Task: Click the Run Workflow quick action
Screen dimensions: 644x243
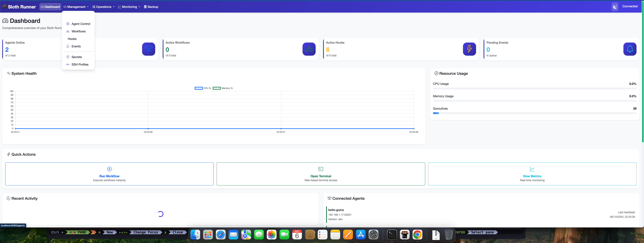Action: click(109, 174)
